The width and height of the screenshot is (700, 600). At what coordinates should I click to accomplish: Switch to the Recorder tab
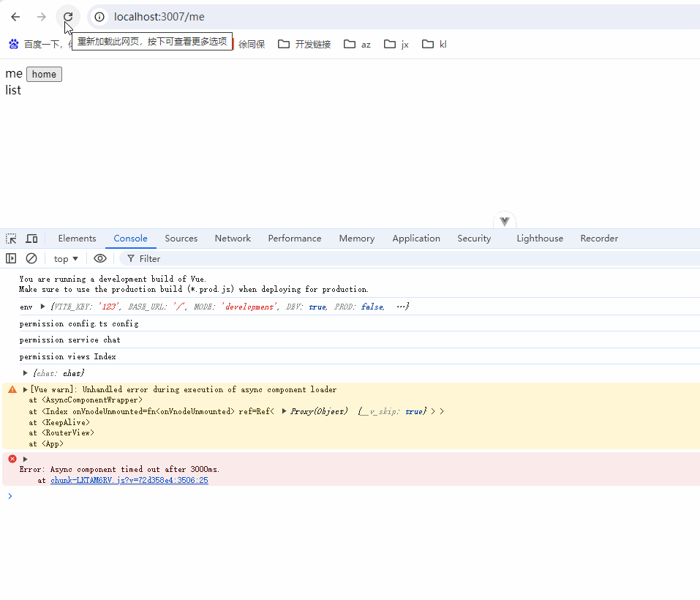pos(599,239)
